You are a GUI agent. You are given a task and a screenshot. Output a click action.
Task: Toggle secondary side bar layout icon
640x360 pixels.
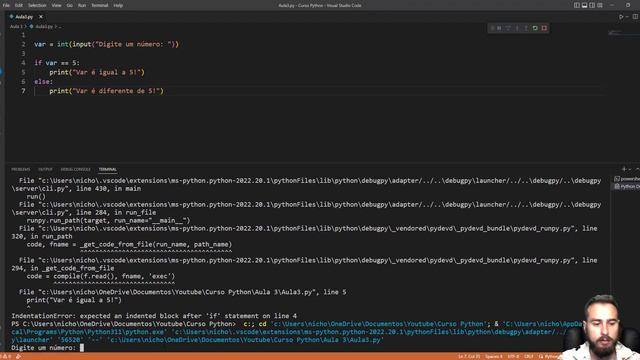592,5
